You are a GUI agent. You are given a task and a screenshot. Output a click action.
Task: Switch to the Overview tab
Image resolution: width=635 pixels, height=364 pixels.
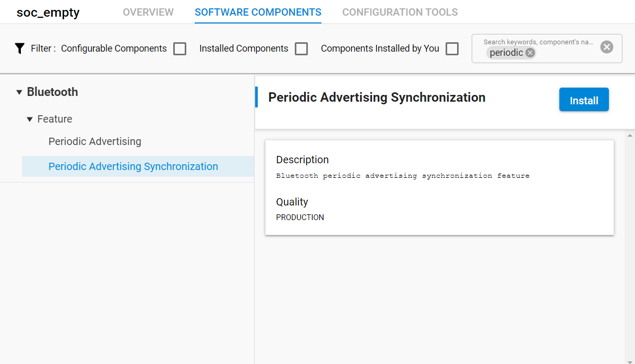pos(148,12)
